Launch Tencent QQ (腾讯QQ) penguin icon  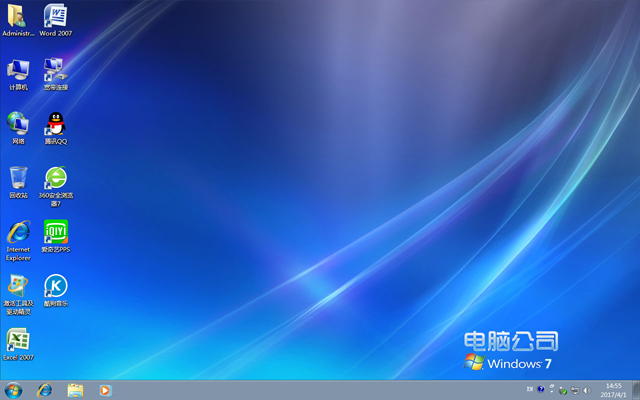point(55,124)
